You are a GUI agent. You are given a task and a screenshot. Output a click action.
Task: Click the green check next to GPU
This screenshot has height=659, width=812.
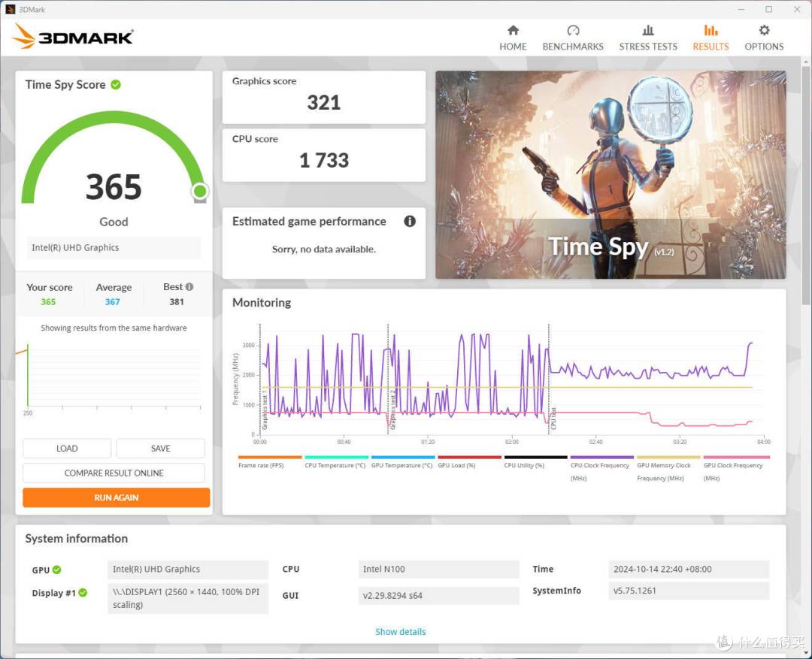[x=57, y=570]
